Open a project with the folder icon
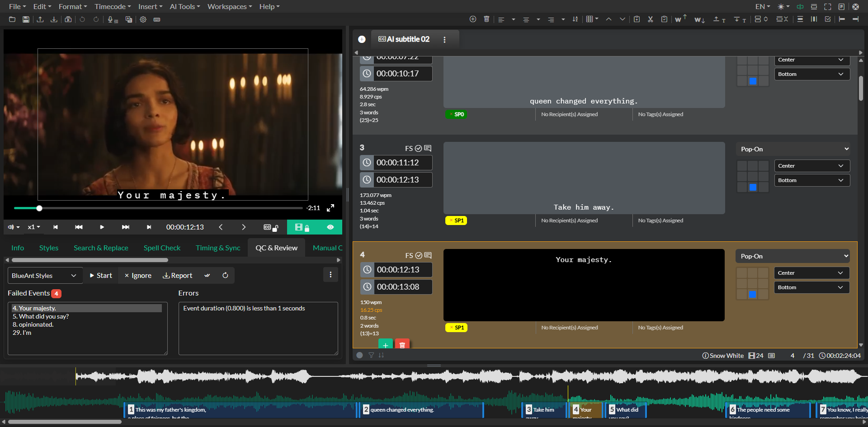 (12, 19)
